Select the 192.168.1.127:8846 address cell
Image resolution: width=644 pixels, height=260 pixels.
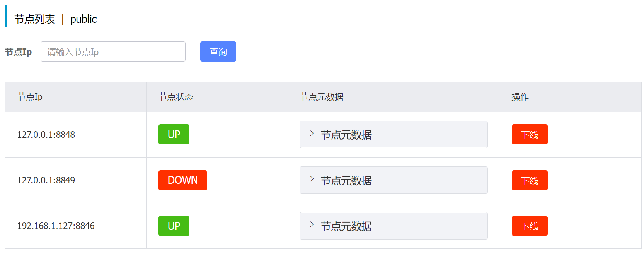point(56,226)
